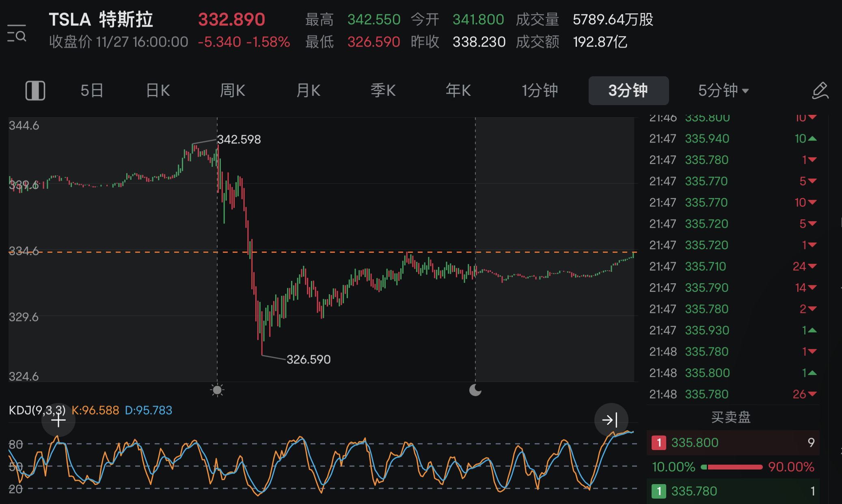Select the 周K tab
Viewport: 842px width, 504px height.
tap(232, 90)
